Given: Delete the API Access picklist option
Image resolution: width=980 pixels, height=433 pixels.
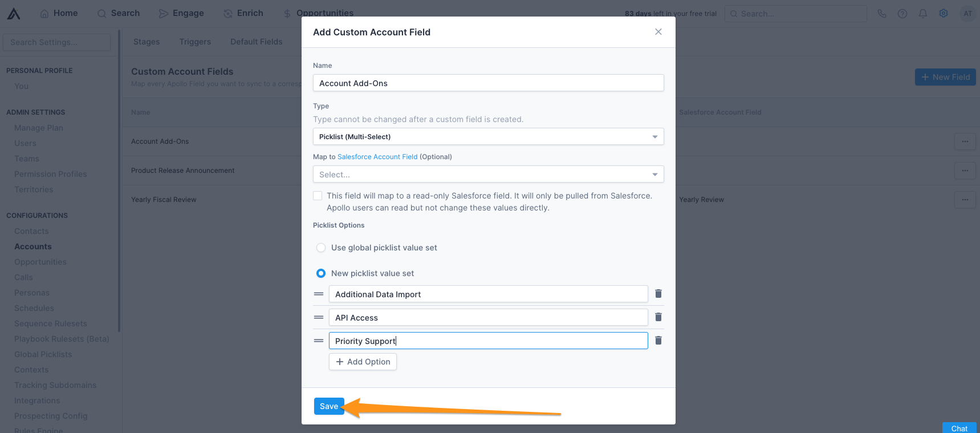Looking at the screenshot, I should point(658,317).
